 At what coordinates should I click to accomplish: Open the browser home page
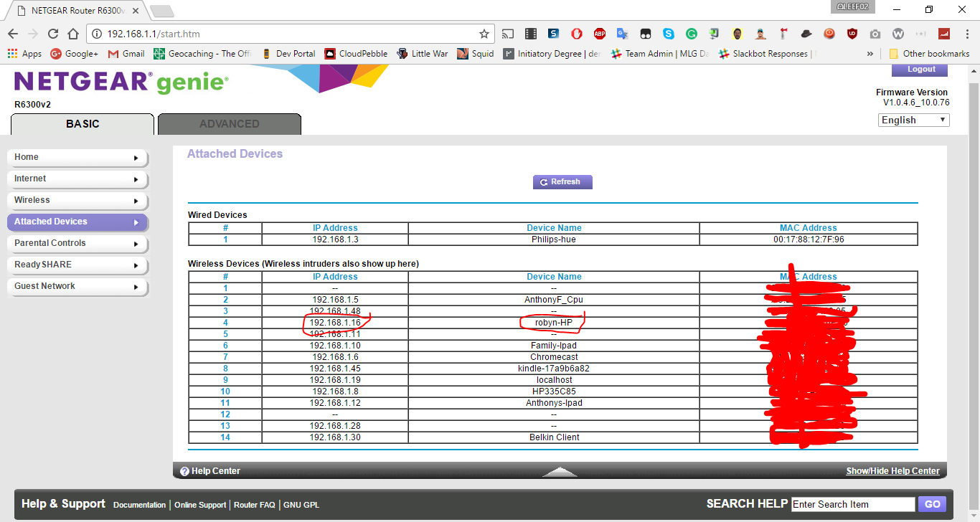tap(73, 34)
